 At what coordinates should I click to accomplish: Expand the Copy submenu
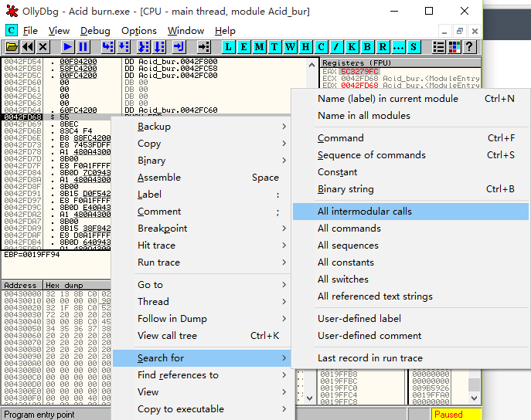point(202,144)
